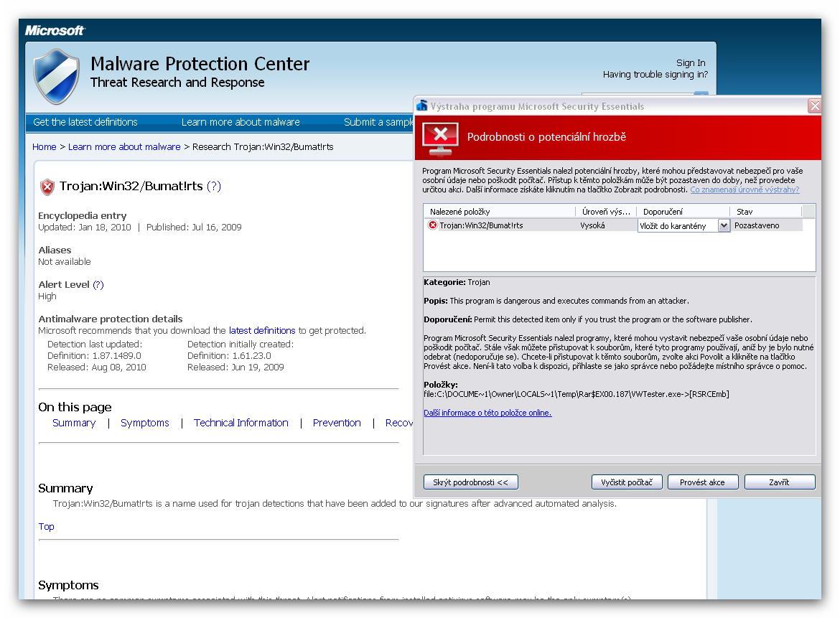Click the red X icon in the detected Trojan row

point(433,225)
